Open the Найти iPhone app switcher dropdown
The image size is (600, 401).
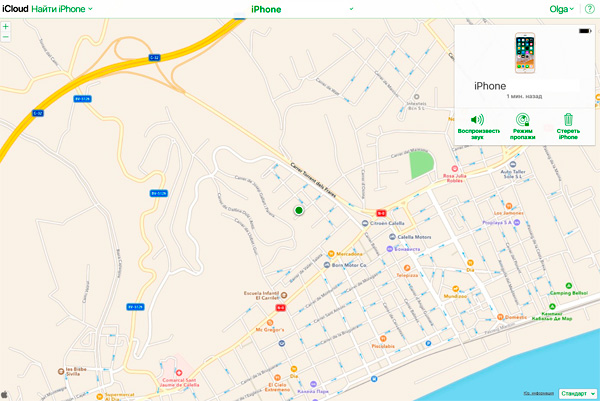(x=61, y=8)
